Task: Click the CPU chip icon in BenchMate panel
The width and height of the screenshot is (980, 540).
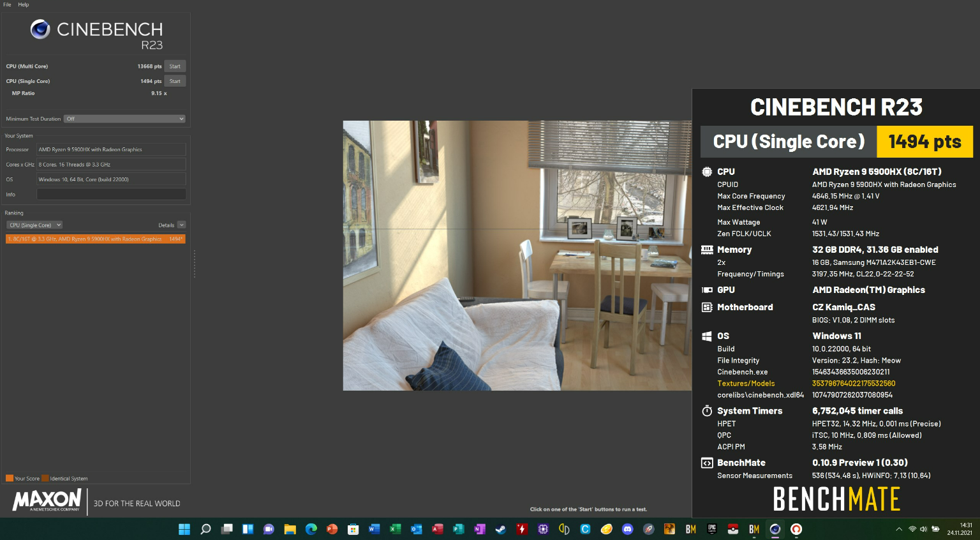Action: (707, 172)
